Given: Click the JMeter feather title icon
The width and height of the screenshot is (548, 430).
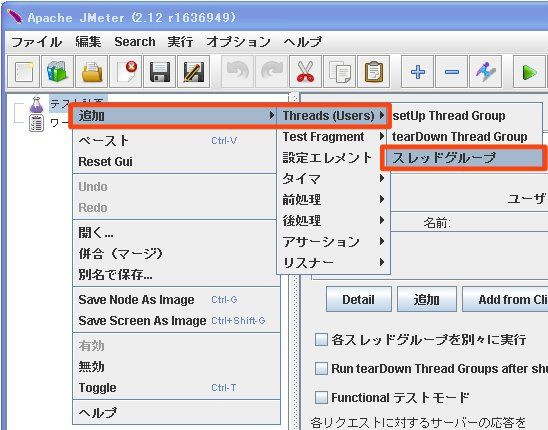Looking at the screenshot, I should (x=15, y=16).
